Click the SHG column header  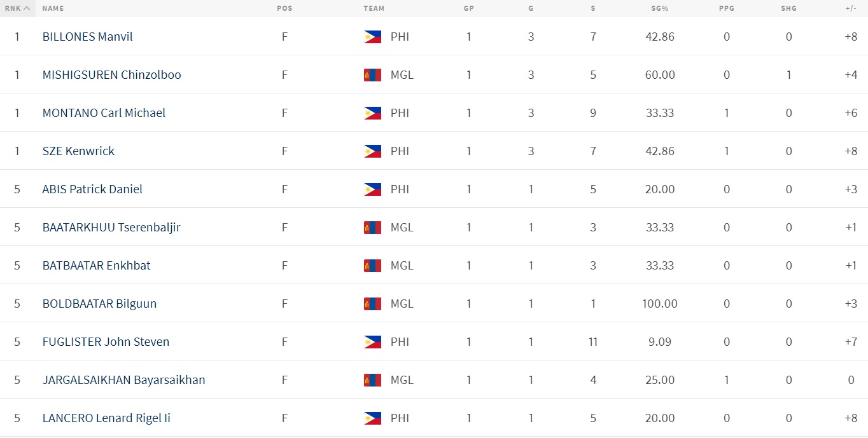click(x=788, y=9)
